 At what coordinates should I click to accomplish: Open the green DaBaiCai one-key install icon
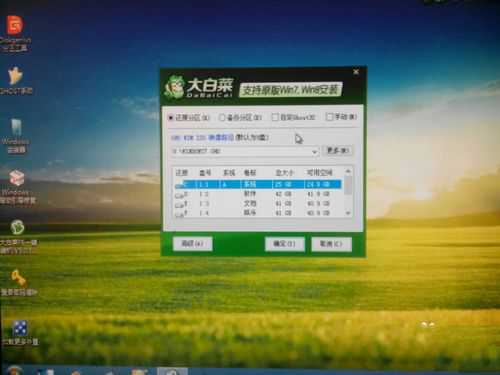[17, 228]
